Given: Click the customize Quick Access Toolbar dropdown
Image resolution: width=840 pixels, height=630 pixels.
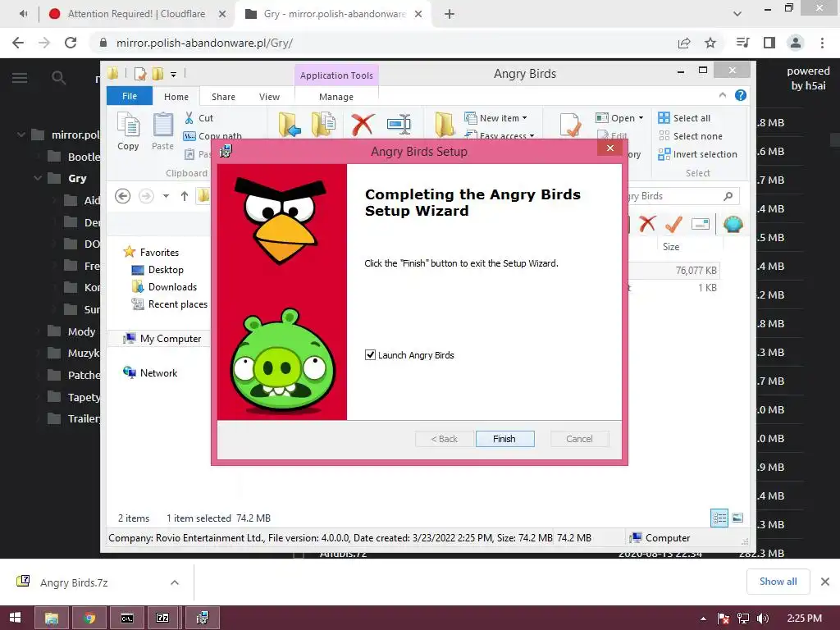Looking at the screenshot, I should pos(174,74).
